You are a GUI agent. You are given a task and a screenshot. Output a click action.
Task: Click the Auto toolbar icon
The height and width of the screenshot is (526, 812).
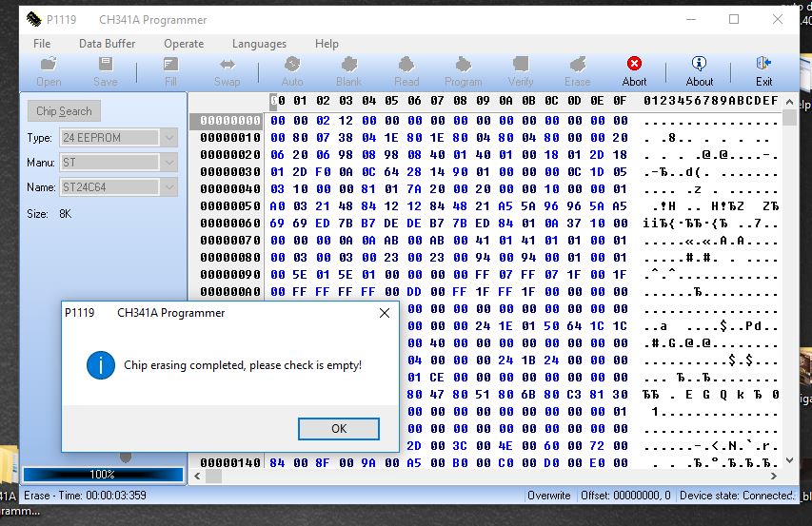pyautogui.click(x=292, y=72)
